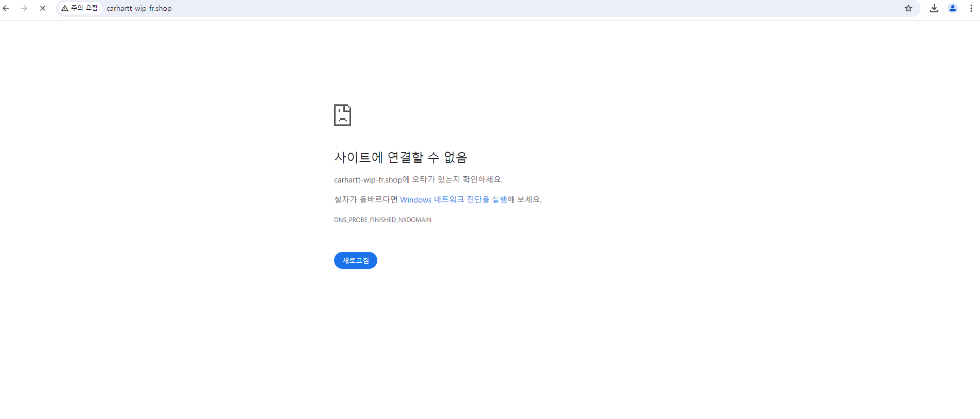Viewport: 980px width, 419px height.
Task: Click the sad page error icon
Action: coord(342,115)
